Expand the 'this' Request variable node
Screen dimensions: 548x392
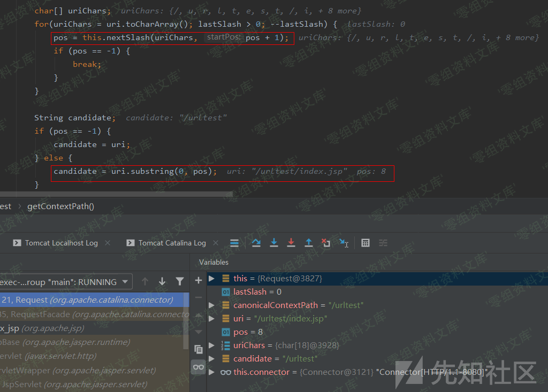click(212, 279)
